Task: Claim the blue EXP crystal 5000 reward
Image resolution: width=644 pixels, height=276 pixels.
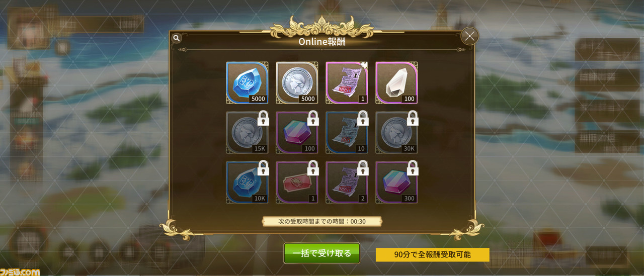Action: (x=247, y=83)
